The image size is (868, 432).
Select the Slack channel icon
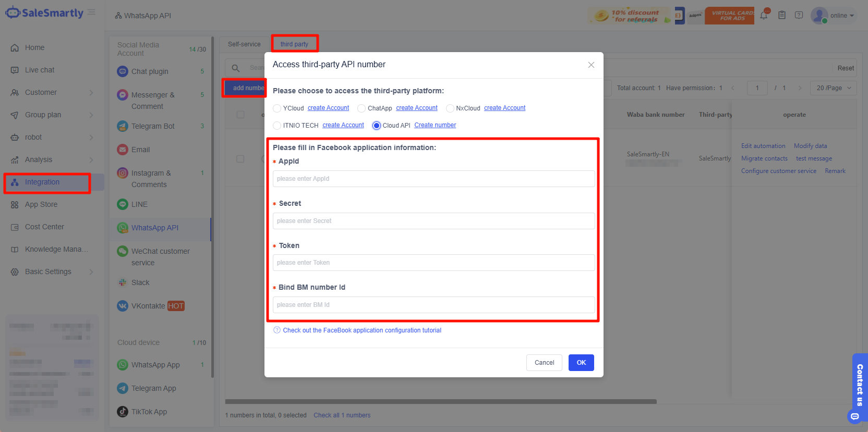[x=123, y=282]
